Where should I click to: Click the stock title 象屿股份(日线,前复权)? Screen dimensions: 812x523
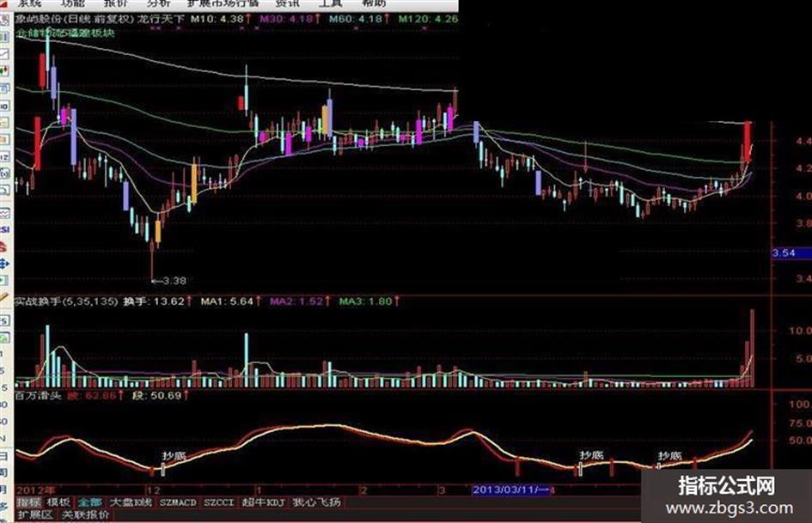(74, 19)
